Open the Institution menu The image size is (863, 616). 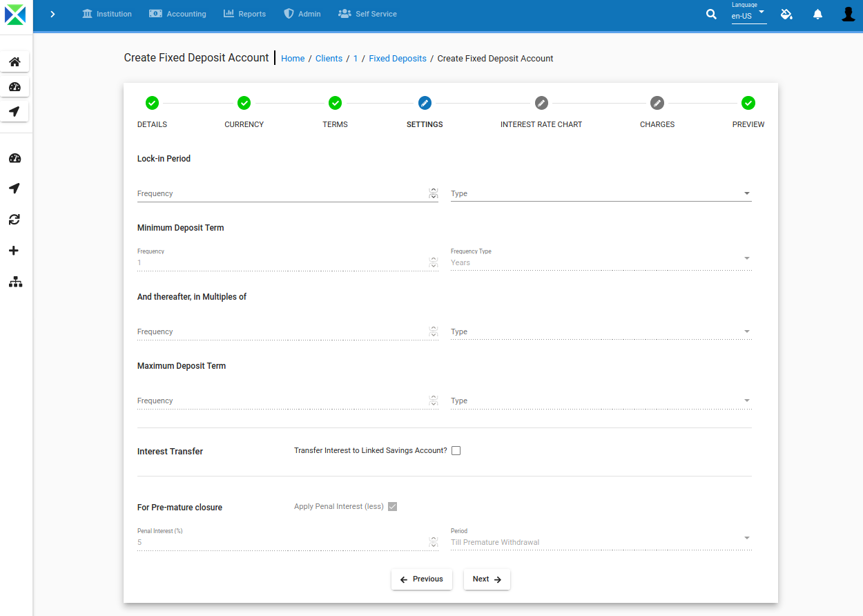107,14
